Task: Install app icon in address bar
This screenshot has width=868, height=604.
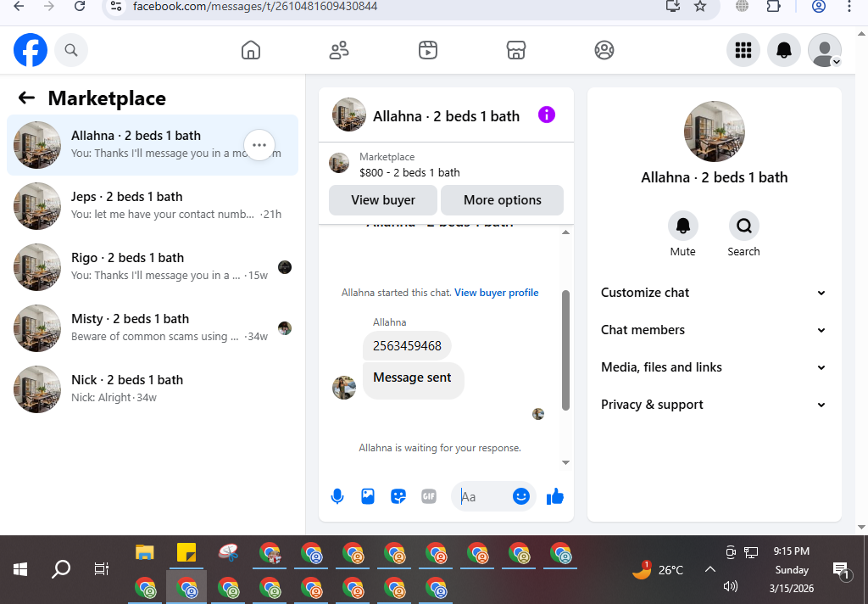Action: pos(672,6)
